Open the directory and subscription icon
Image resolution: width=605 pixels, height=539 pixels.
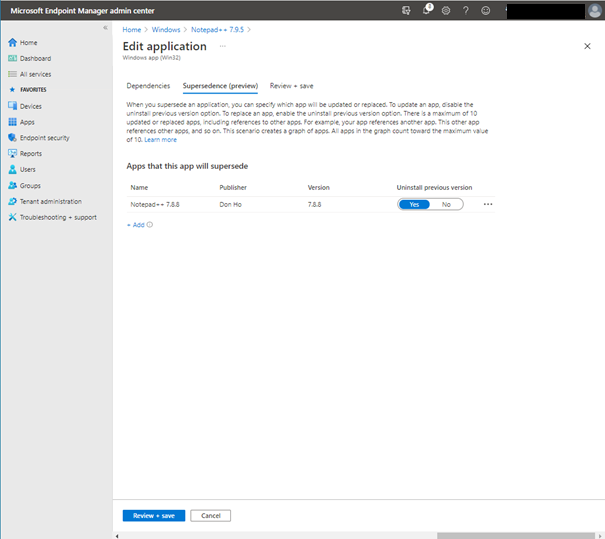coord(406,10)
